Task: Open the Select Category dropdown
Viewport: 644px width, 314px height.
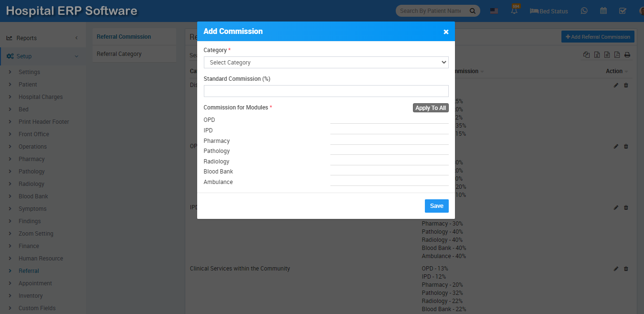Action: pos(326,63)
